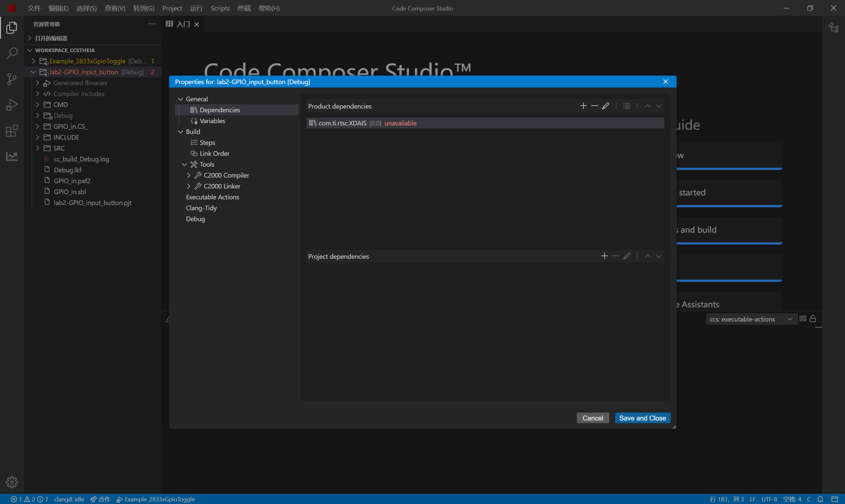Viewport: 845px width, 504px height.
Task: Remove selected product dependency with minus icon
Action: [594, 106]
